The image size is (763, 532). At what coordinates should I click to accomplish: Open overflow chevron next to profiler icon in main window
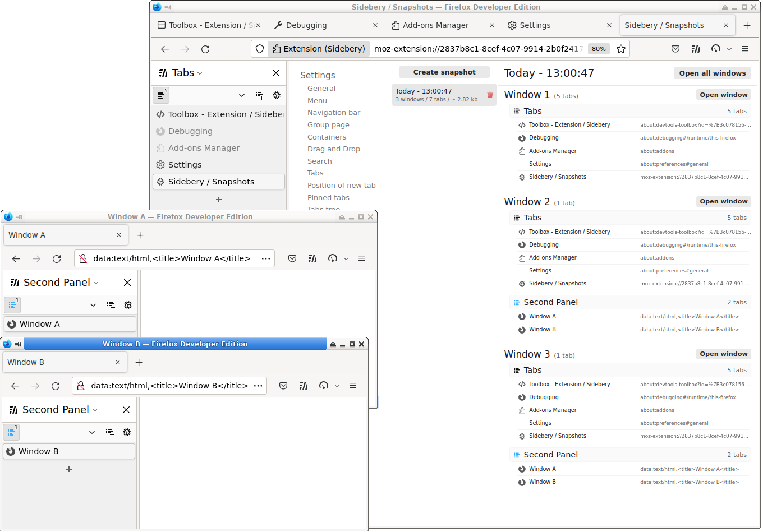click(729, 49)
